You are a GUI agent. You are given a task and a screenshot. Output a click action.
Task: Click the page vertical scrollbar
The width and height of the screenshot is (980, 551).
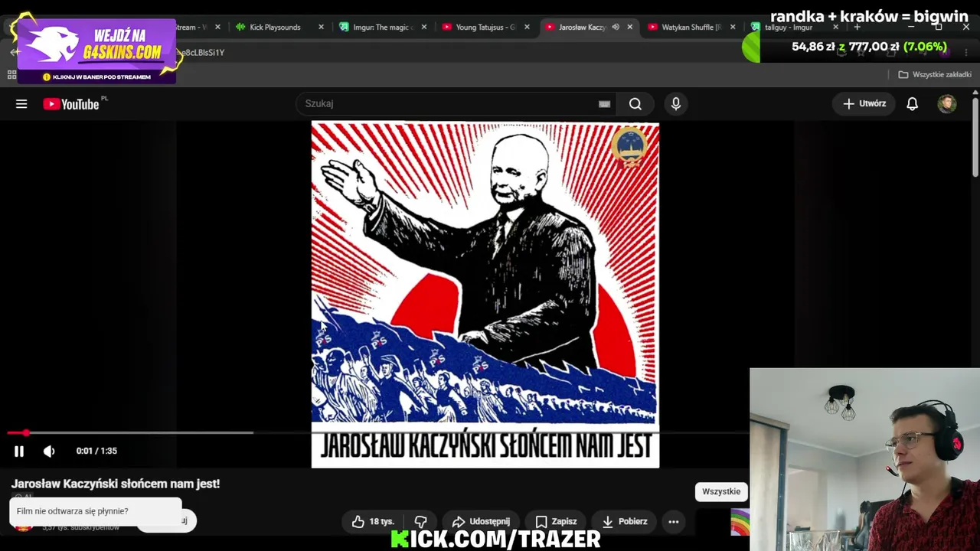click(x=975, y=138)
